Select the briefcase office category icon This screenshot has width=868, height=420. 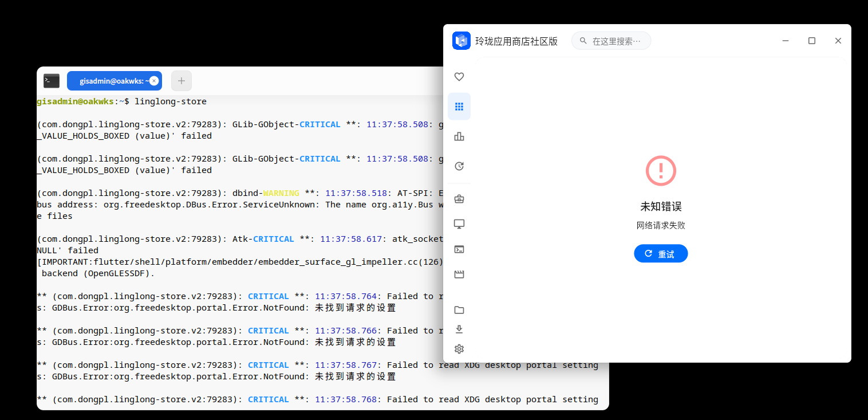pos(459,199)
